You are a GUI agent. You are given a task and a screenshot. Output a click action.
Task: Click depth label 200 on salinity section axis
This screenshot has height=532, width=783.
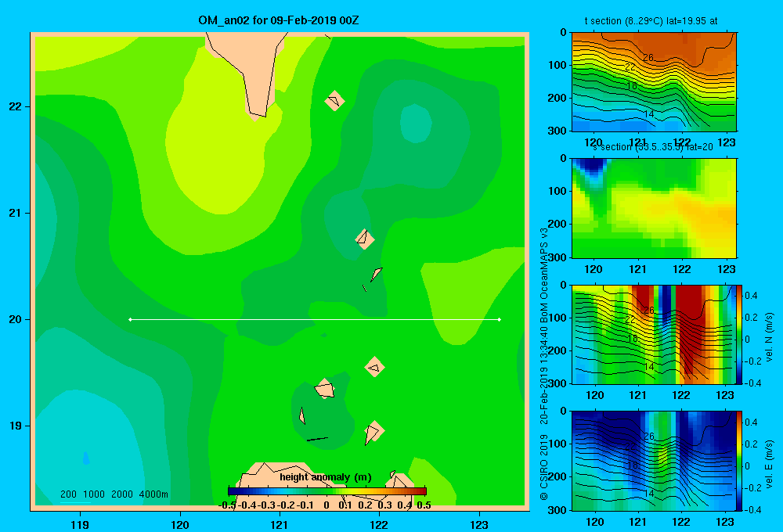pyautogui.click(x=558, y=224)
